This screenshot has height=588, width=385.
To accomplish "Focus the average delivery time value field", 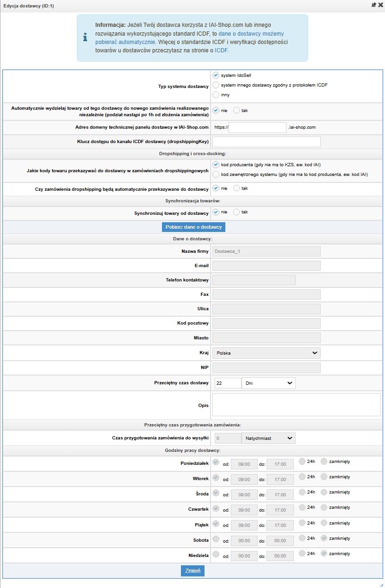I will pyautogui.click(x=227, y=383).
